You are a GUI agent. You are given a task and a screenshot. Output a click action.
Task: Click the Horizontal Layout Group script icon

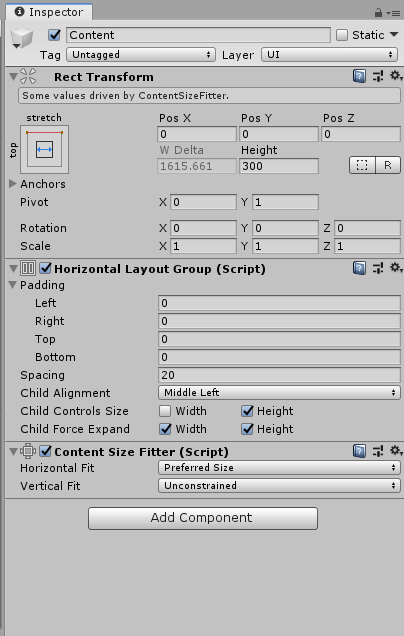pyautogui.click(x=28, y=268)
